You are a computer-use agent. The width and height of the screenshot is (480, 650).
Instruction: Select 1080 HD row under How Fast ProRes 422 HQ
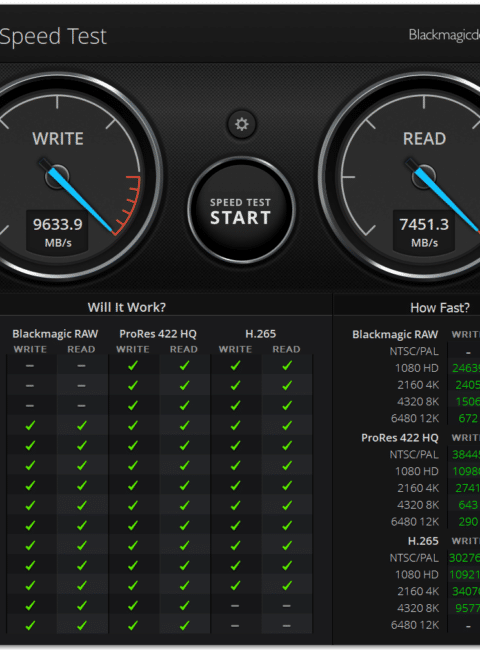(417, 471)
